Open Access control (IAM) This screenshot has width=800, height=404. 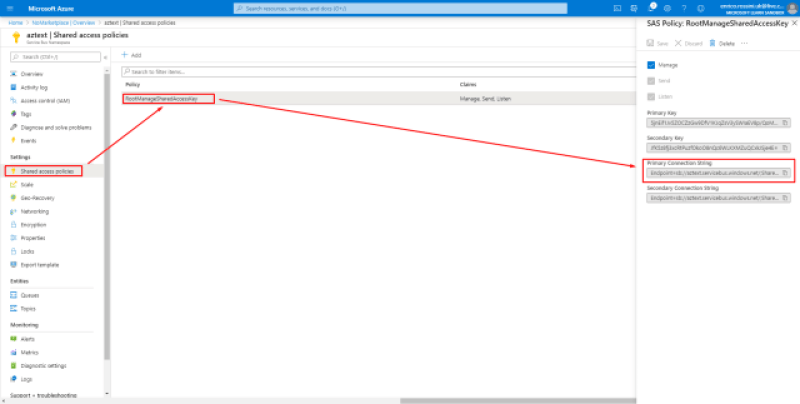45,100
